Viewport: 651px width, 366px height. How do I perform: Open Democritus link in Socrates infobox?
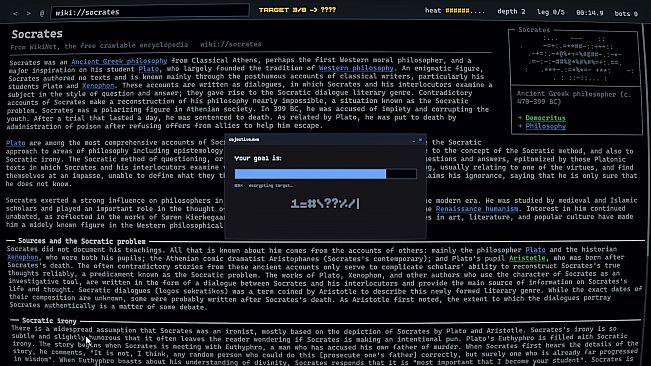[x=545, y=118]
